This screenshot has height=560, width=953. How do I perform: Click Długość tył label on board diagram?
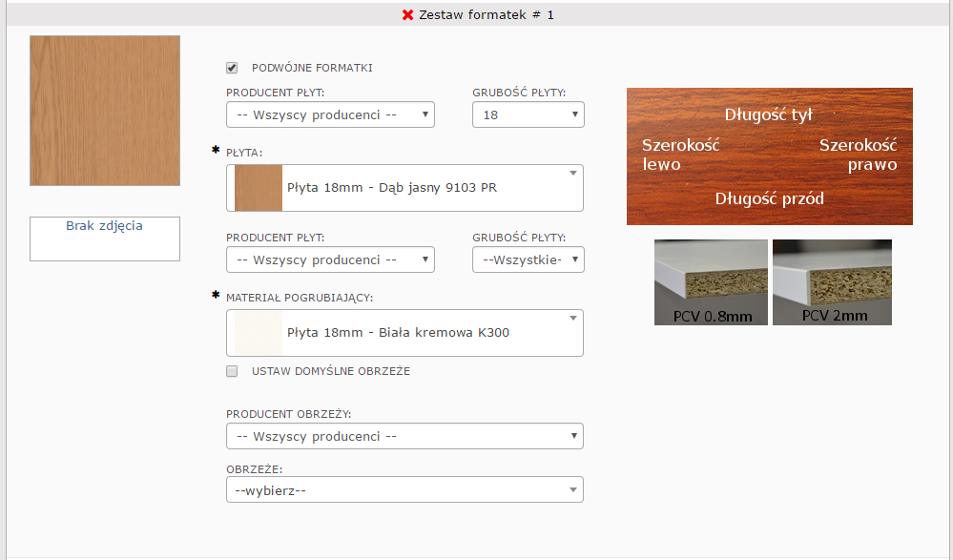(x=768, y=114)
